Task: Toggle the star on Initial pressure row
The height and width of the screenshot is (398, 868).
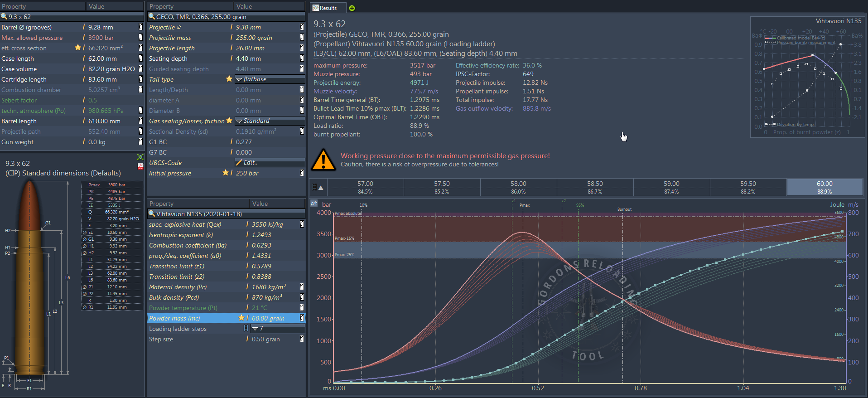Action: tap(225, 173)
